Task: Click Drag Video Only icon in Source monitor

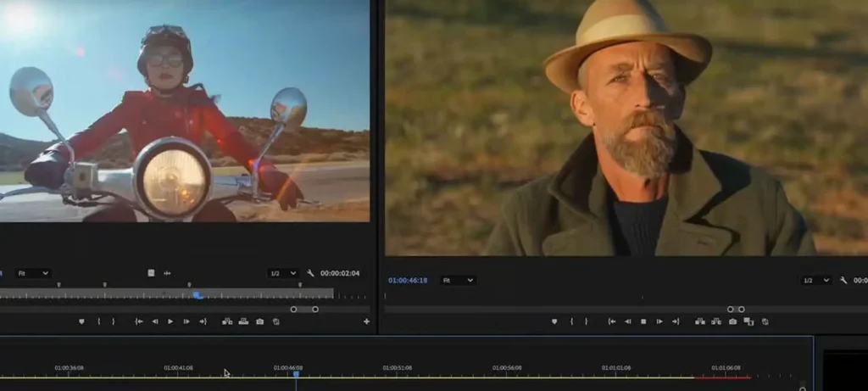Action: [x=151, y=273]
